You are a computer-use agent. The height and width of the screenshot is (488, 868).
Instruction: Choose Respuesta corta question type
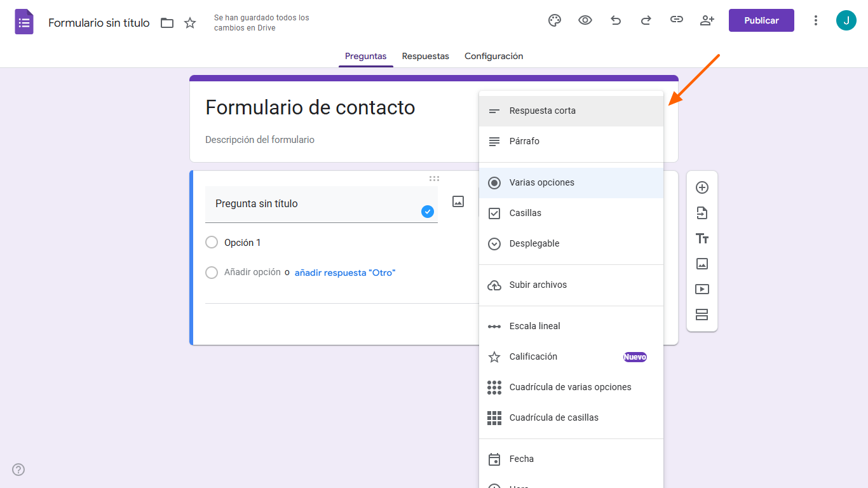(x=543, y=111)
